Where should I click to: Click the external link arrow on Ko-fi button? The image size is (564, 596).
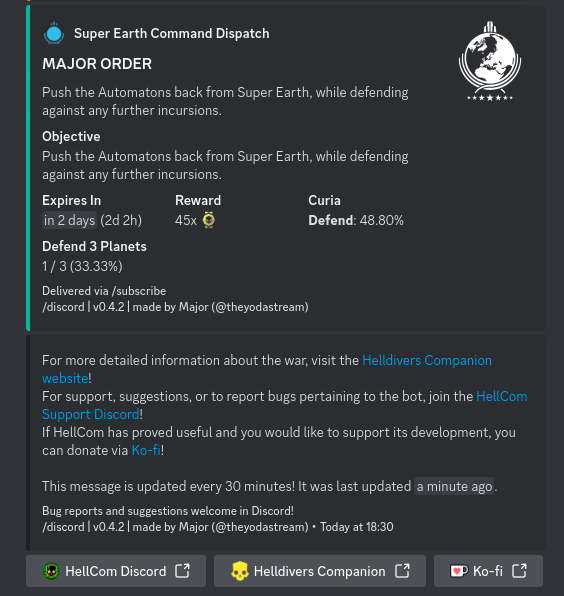[x=519, y=571]
